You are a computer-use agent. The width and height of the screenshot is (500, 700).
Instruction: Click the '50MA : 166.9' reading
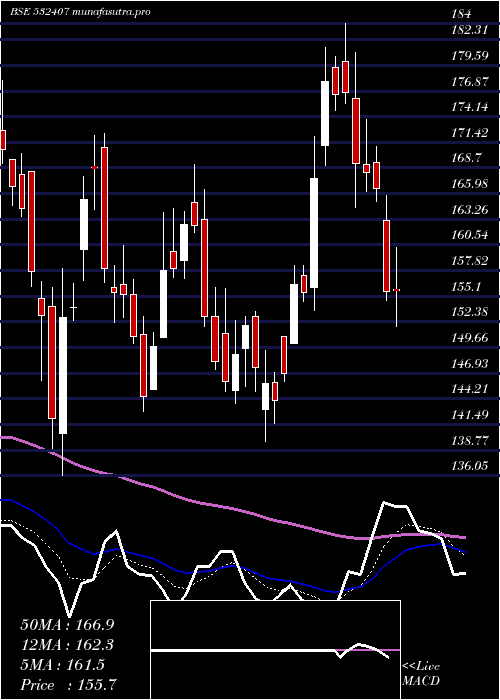click(x=67, y=625)
